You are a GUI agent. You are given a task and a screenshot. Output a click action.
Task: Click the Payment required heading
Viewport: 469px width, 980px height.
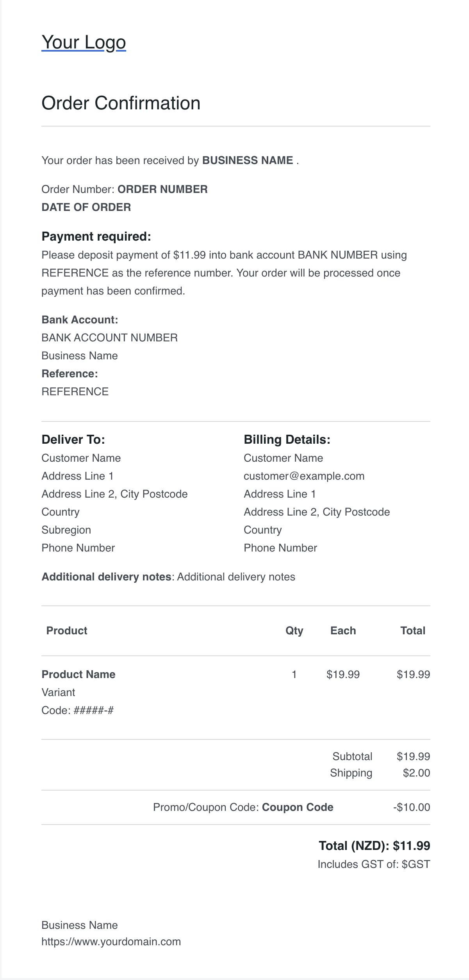pos(96,236)
